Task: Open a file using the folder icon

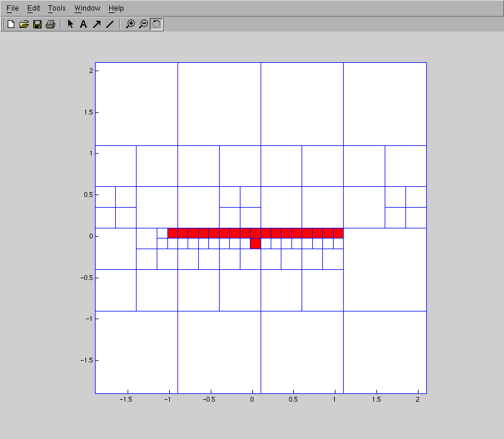Action: pyautogui.click(x=24, y=24)
